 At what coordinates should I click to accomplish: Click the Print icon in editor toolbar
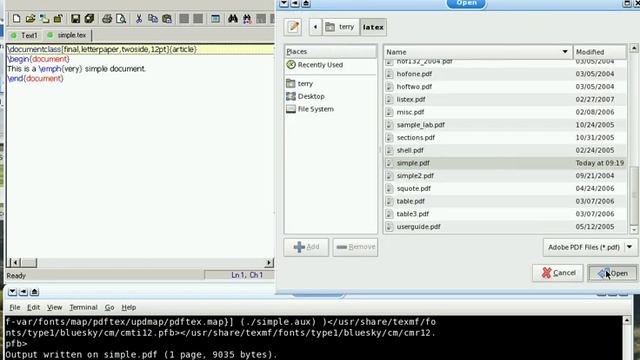[x=107, y=18]
